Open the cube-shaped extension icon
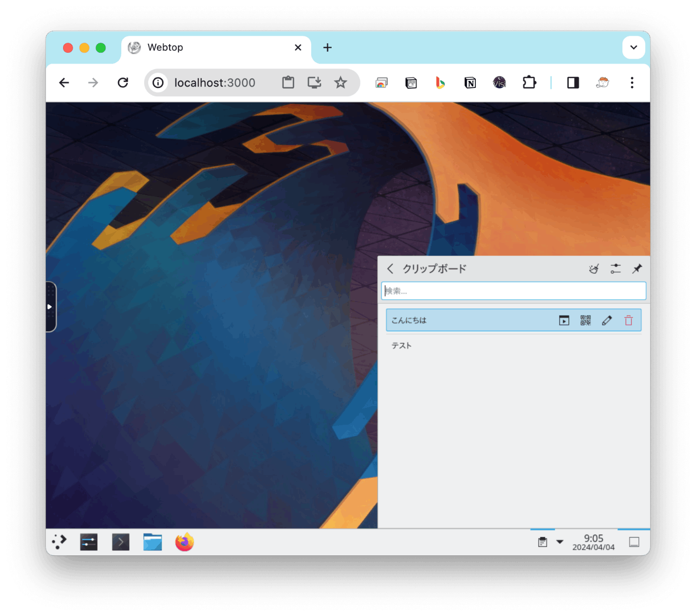Image resolution: width=696 pixels, height=616 pixels. tap(411, 83)
